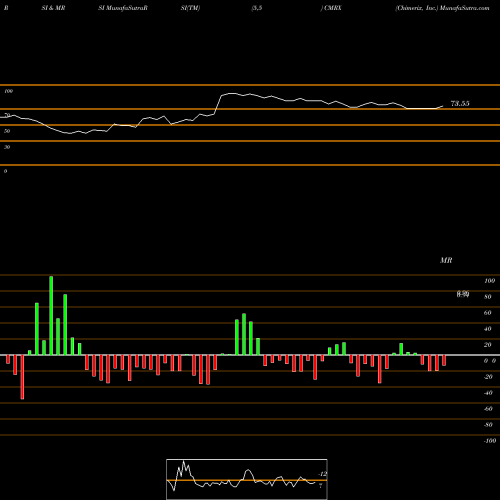Click the CMRX ticker text in header
Image resolution: width=500 pixels, height=500 pixels.
click(333, 8)
